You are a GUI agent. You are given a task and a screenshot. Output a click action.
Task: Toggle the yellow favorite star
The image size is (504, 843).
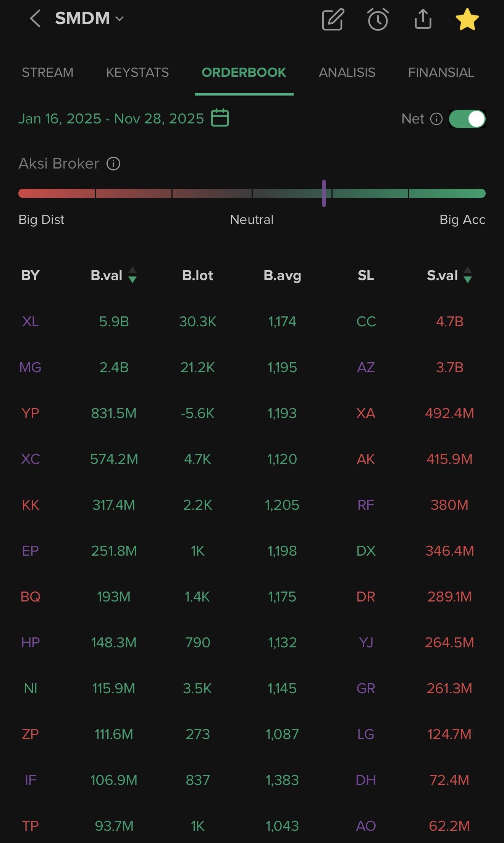pos(467,19)
